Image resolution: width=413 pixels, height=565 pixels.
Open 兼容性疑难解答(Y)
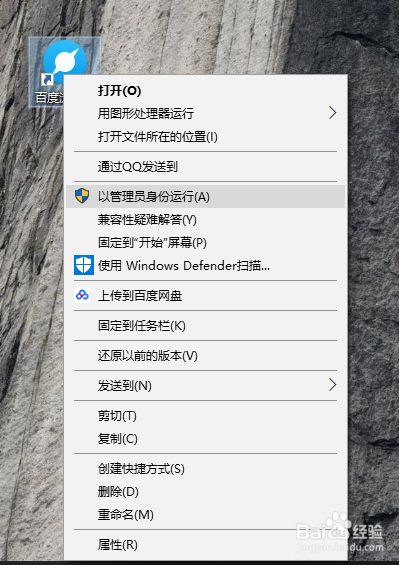point(205,219)
